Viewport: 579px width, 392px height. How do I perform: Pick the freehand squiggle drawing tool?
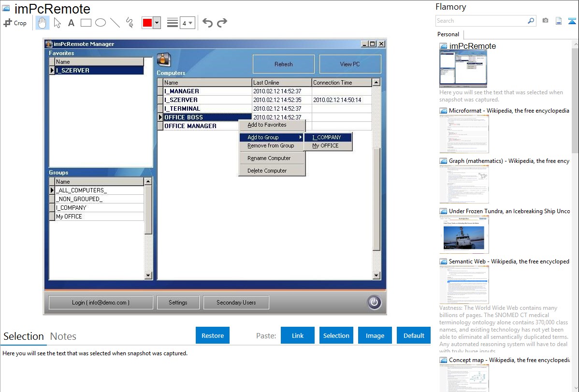130,23
